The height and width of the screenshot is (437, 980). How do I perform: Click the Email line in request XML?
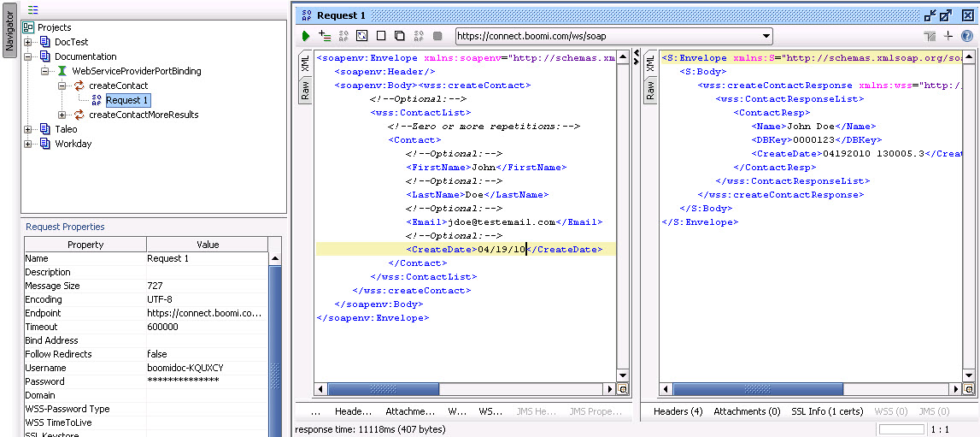pos(503,222)
